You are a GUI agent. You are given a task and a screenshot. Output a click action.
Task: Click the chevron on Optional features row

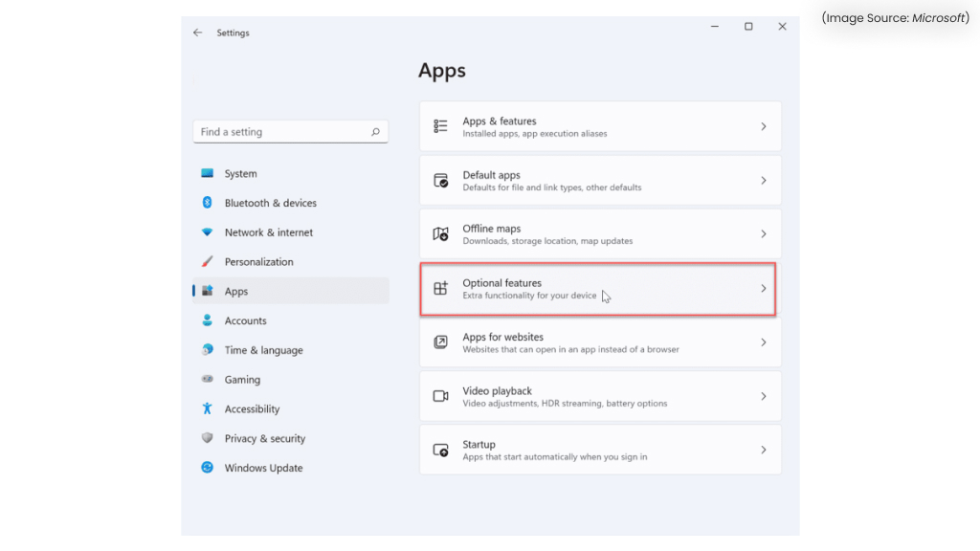[x=763, y=288]
